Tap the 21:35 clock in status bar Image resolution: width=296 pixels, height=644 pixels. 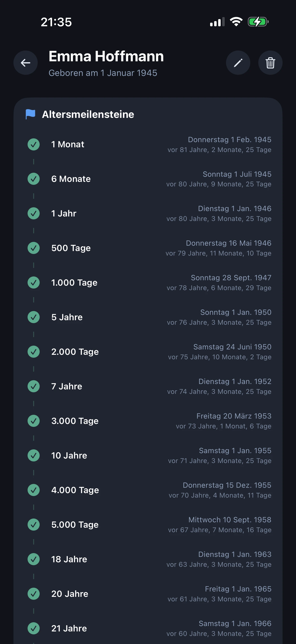pyautogui.click(x=56, y=22)
